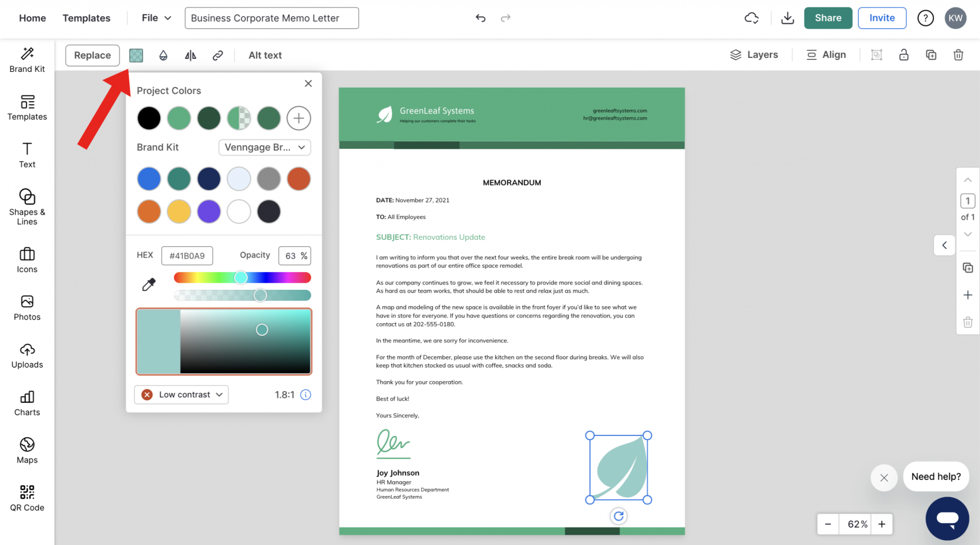The image size is (980, 545).
Task: Open the Photos panel
Action: click(x=27, y=308)
